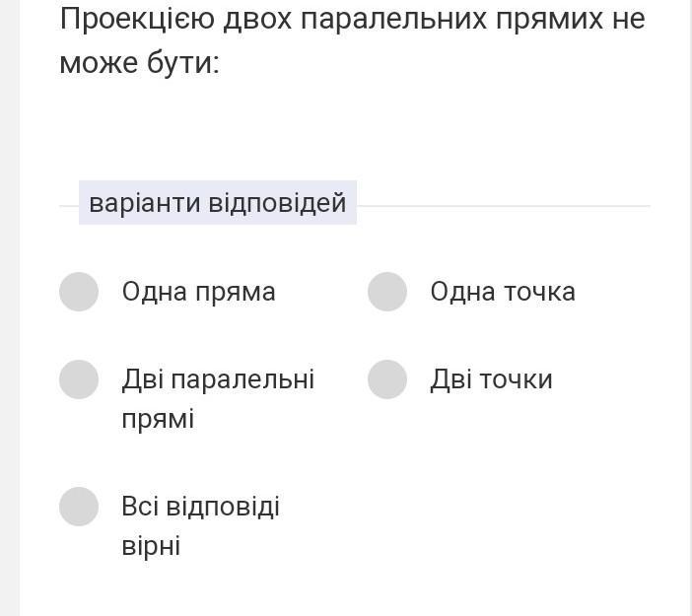Click the "Одна точка" answer label
The image size is (692, 616).
503,292
